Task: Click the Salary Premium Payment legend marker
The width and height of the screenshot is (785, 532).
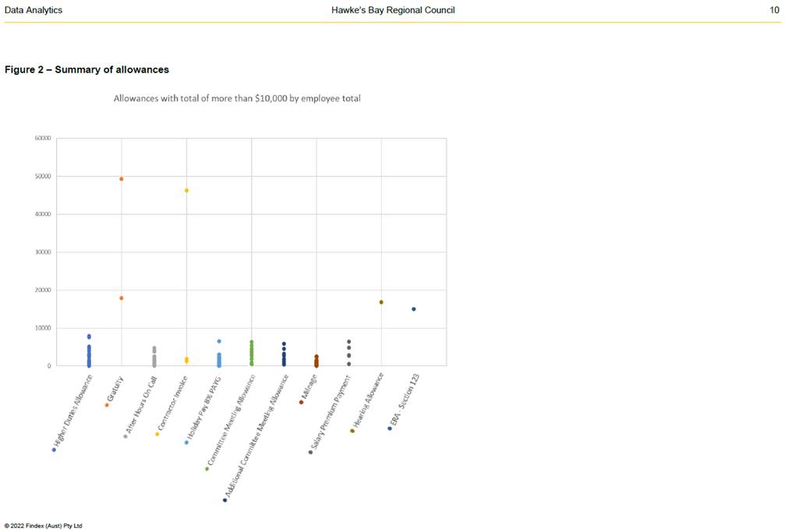Action: coord(310,452)
